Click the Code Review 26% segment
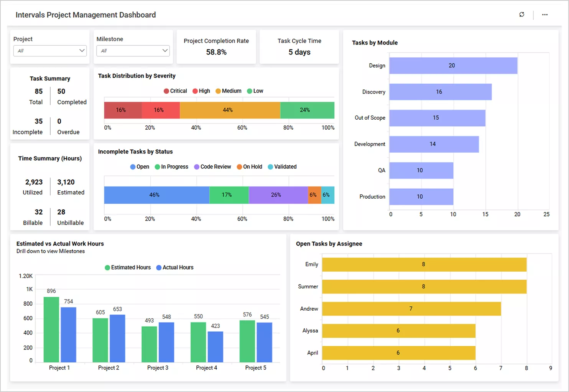 (278, 195)
